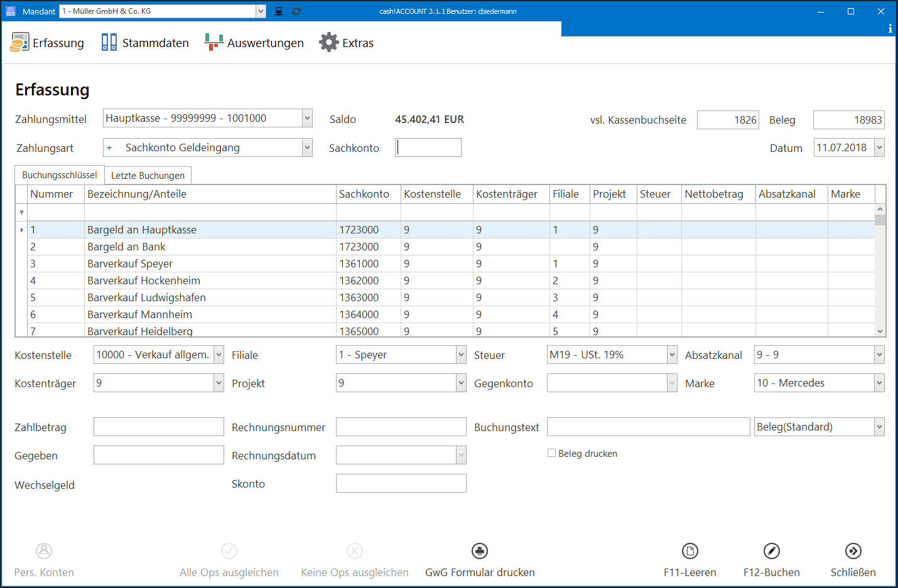Click the F12-Buchen label
The image size is (898, 588).
click(x=772, y=572)
